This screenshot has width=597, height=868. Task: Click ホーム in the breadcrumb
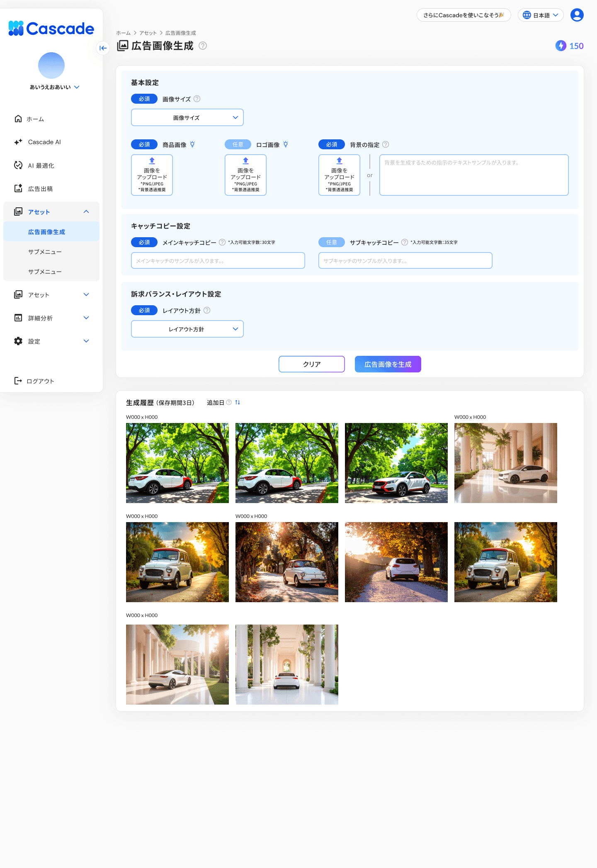(123, 33)
